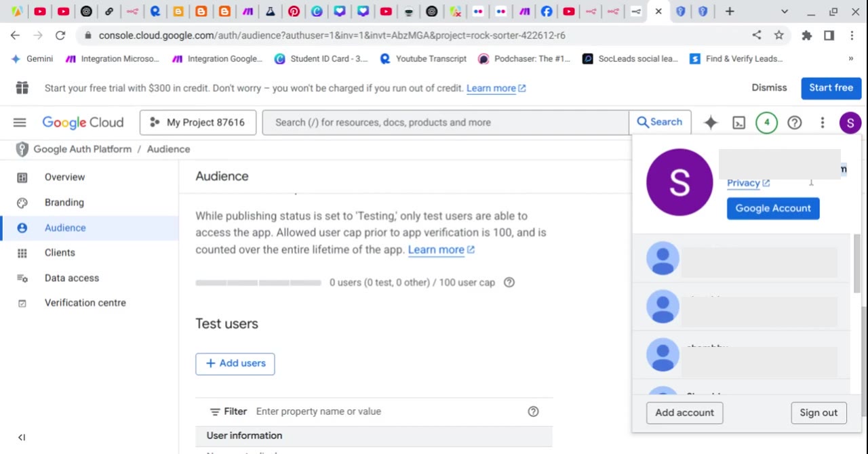This screenshot has height=454, width=868.
Task: Open large purple S profile picture
Action: pos(679,182)
